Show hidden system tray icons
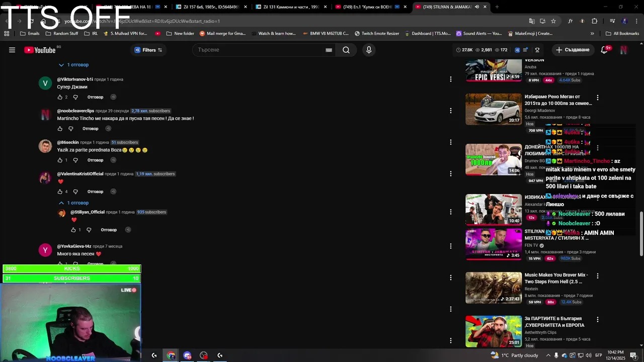This screenshot has width=644, height=362. click(549, 355)
